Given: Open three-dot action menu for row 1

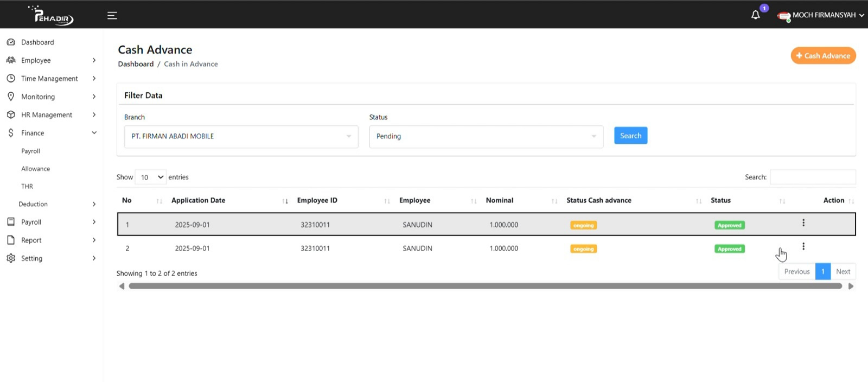Looking at the screenshot, I should [803, 223].
